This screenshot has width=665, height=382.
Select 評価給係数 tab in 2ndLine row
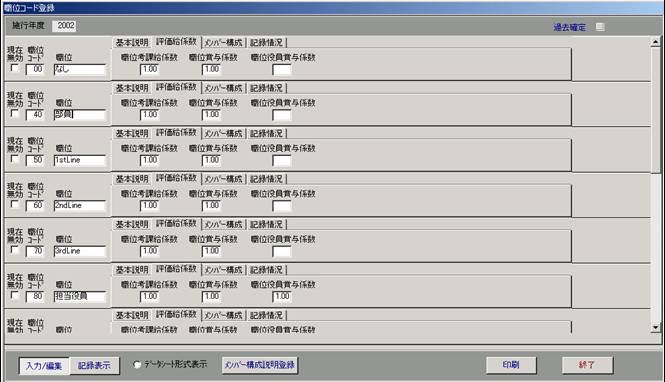tap(176, 178)
